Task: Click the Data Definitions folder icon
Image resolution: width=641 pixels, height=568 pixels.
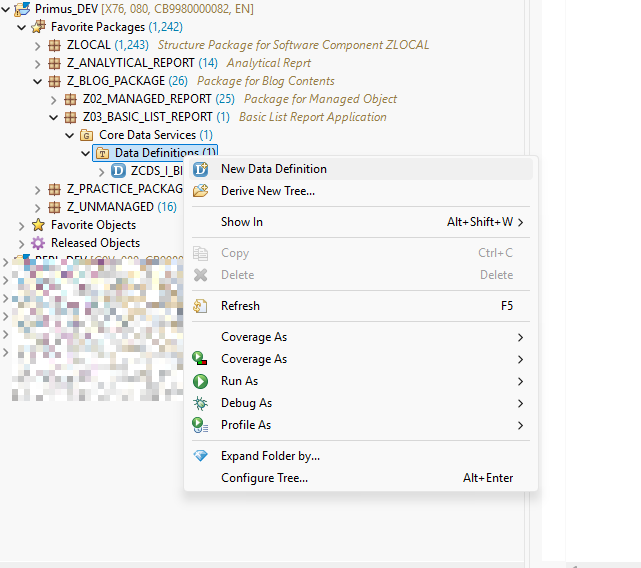Action: click(x=102, y=153)
